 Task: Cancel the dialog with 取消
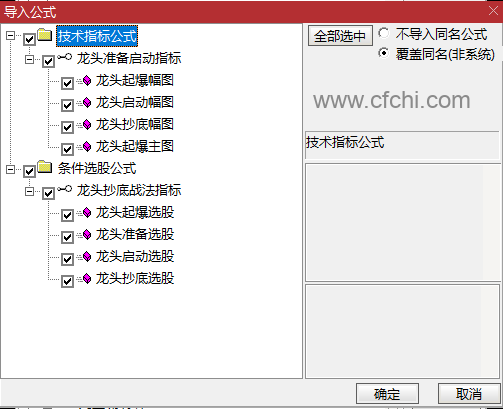469,394
